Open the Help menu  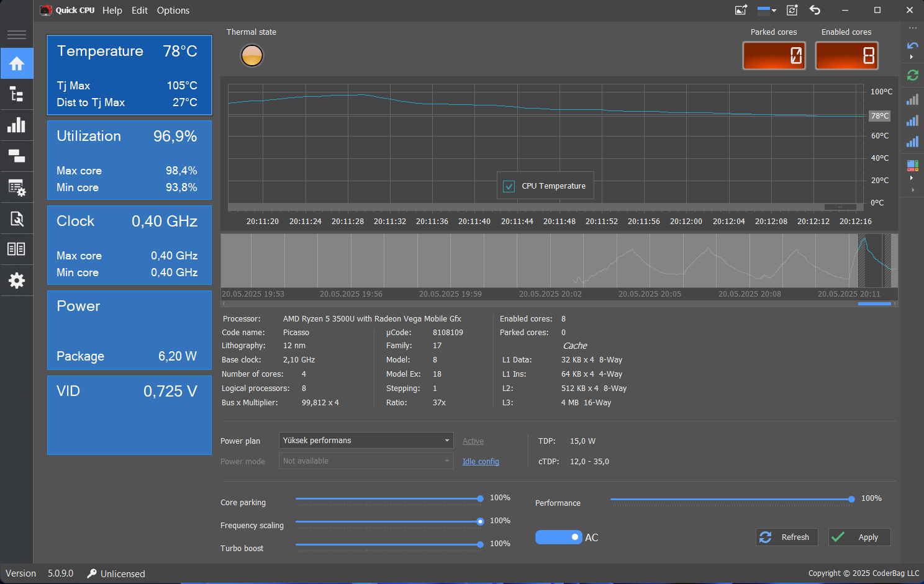(112, 11)
